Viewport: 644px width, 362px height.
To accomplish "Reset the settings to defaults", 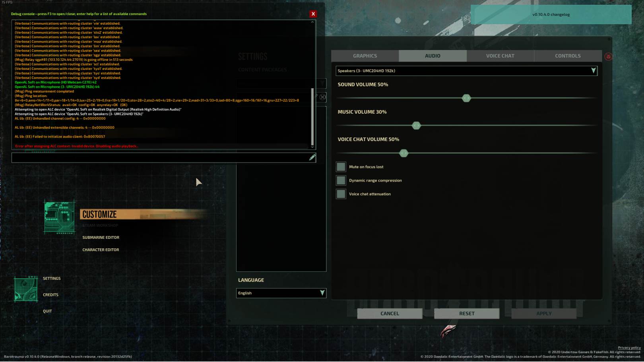I will [467, 314].
